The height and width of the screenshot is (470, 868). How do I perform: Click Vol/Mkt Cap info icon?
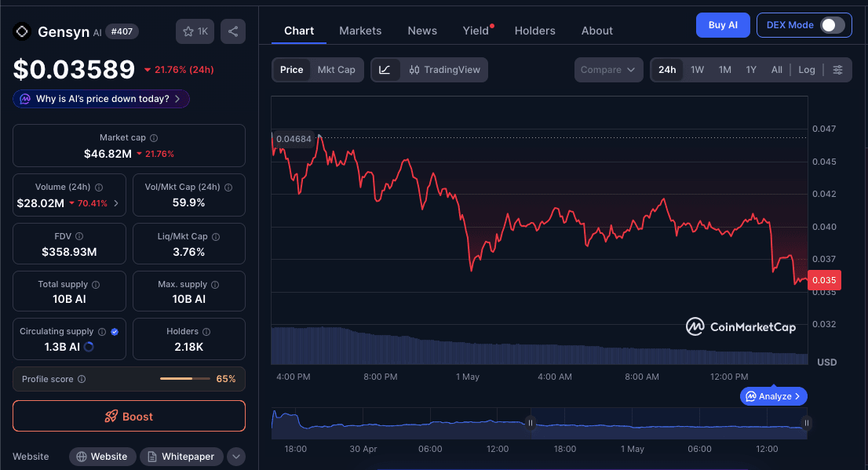tap(228, 188)
